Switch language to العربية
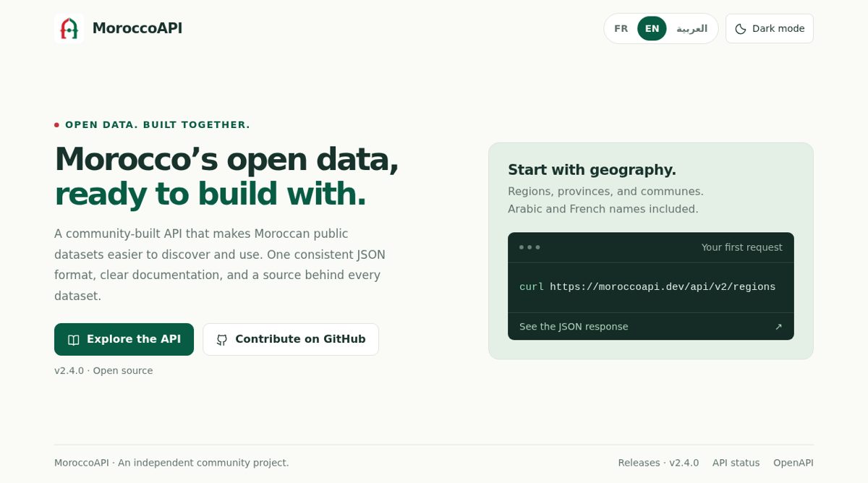The image size is (868, 483). 692,29
